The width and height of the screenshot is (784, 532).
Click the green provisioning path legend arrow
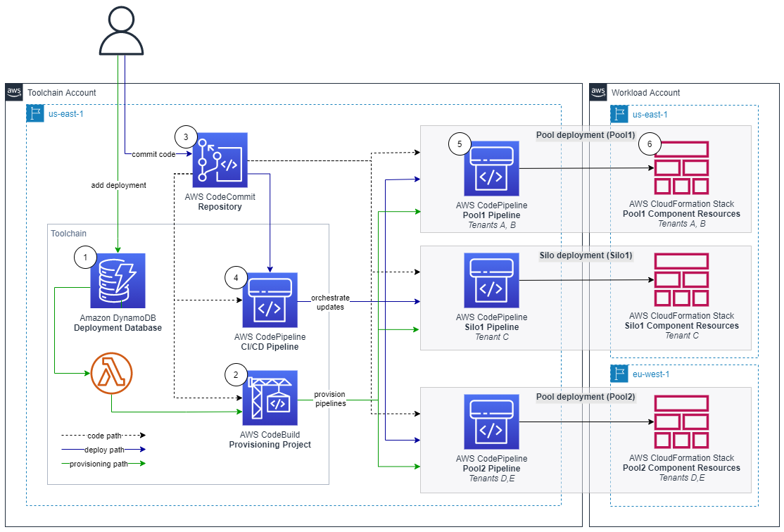[x=102, y=464]
